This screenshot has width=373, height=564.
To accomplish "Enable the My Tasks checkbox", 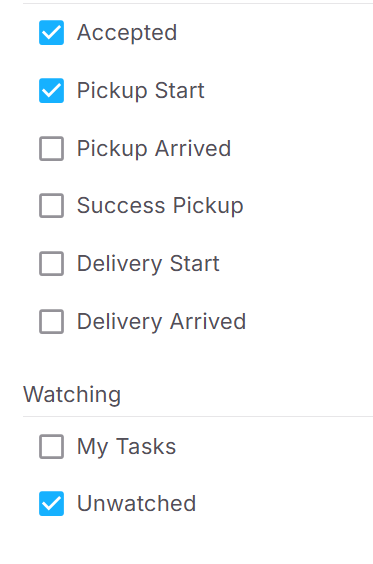I will 51,446.
